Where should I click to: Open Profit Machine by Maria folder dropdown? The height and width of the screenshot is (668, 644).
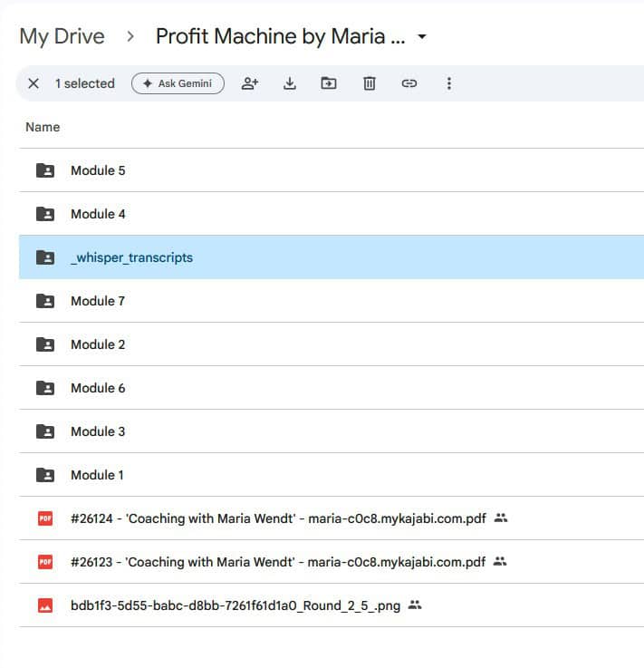[x=422, y=36]
